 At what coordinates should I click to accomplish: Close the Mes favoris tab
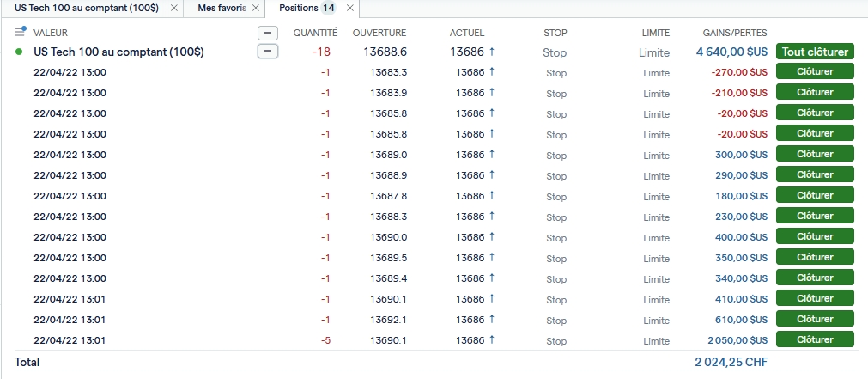click(x=255, y=8)
